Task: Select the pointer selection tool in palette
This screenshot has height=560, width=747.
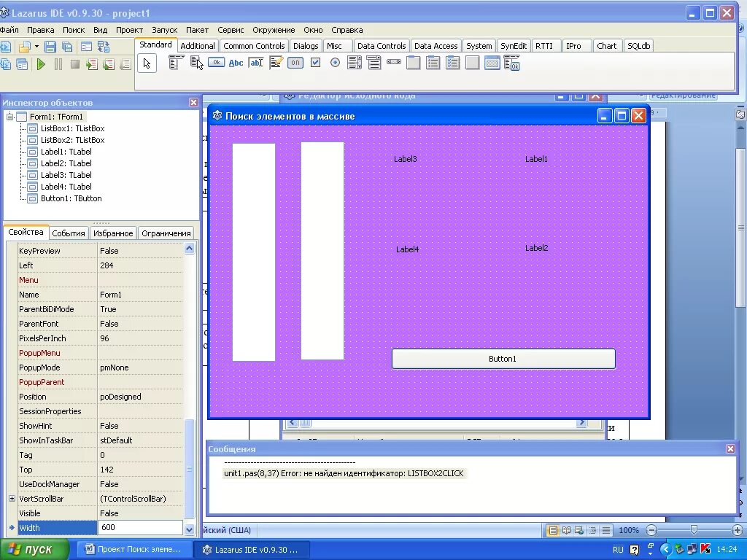Action: [x=147, y=63]
